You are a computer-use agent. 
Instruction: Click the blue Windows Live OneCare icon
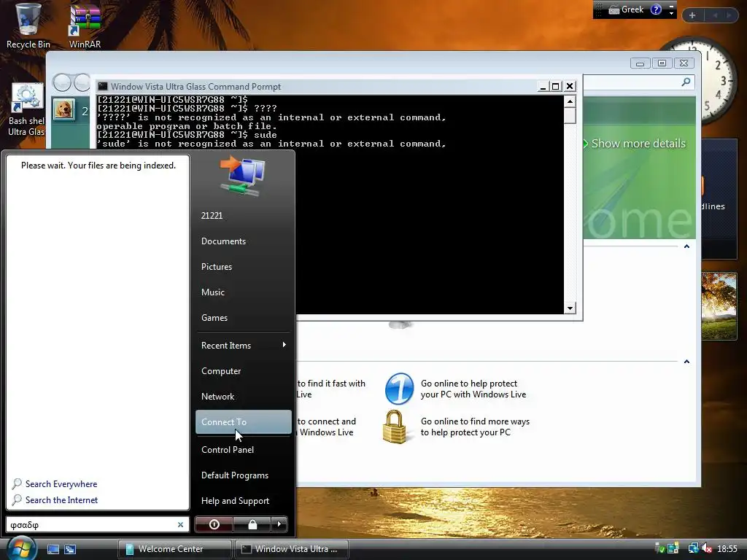[x=399, y=389]
